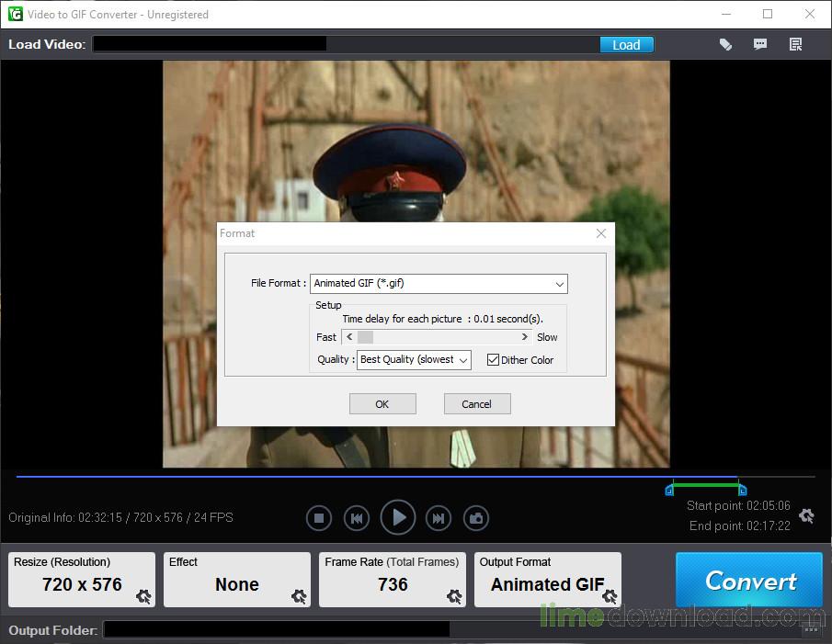Open Resize settings via its gear icon
This screenshot has height=644, width=832.
click(x=143, y=597)
